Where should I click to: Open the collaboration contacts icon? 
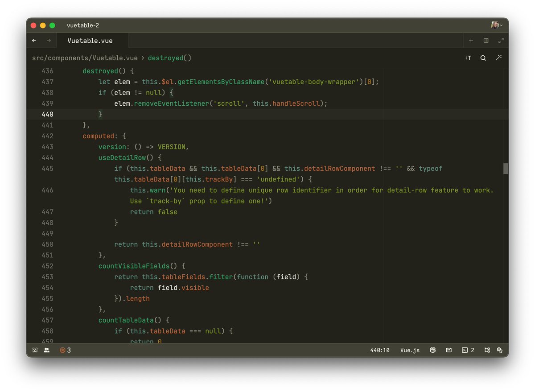point(46,350)
